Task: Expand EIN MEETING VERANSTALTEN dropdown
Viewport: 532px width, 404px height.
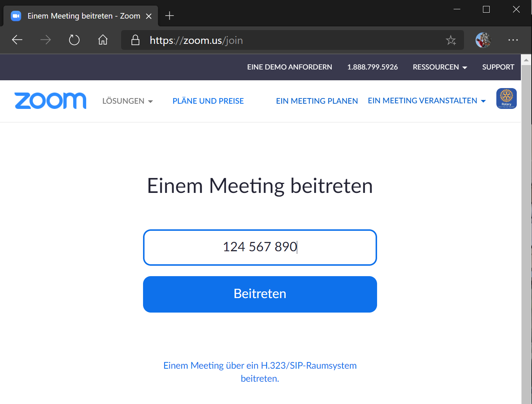Action: pos(427,101)
